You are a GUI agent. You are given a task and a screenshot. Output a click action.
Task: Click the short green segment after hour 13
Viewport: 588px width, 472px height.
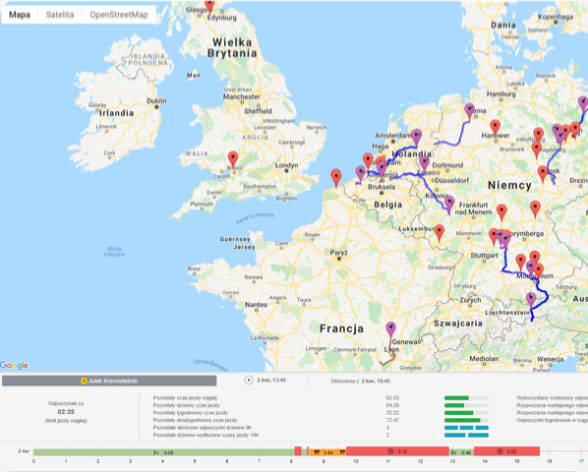tap(462, 452)
